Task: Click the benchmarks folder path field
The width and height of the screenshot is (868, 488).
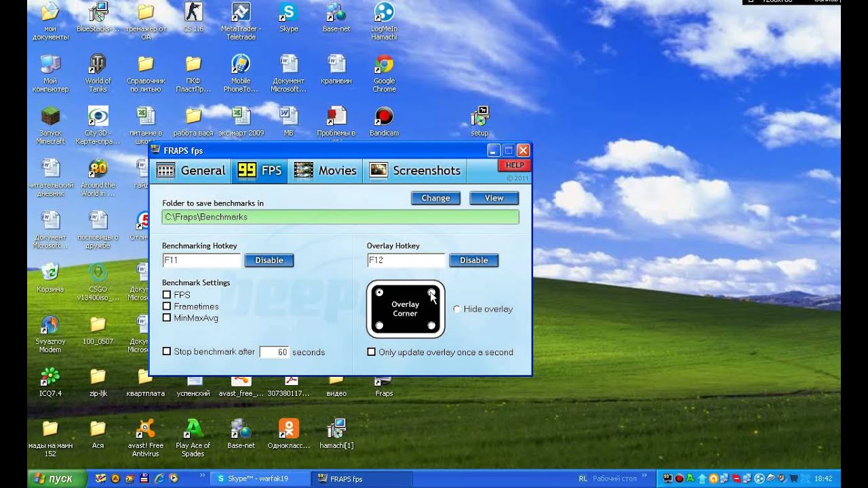Action: click(340, 217)
